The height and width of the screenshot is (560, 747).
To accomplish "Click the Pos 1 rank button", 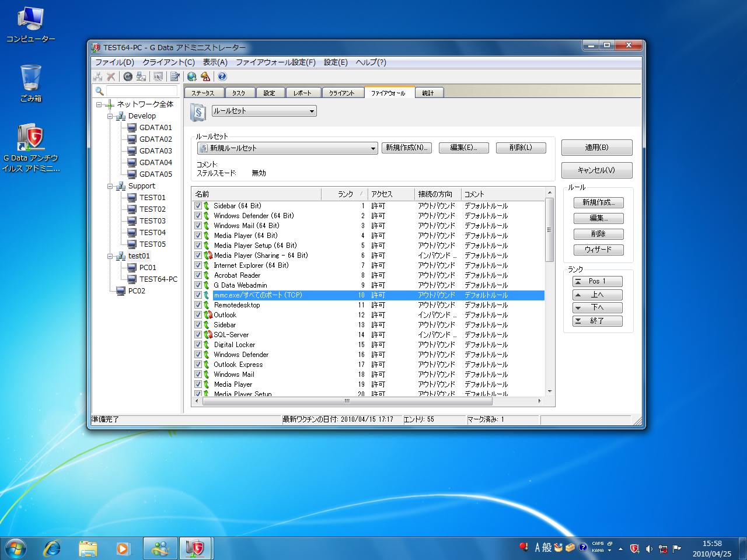I will [x=597, y=281].
